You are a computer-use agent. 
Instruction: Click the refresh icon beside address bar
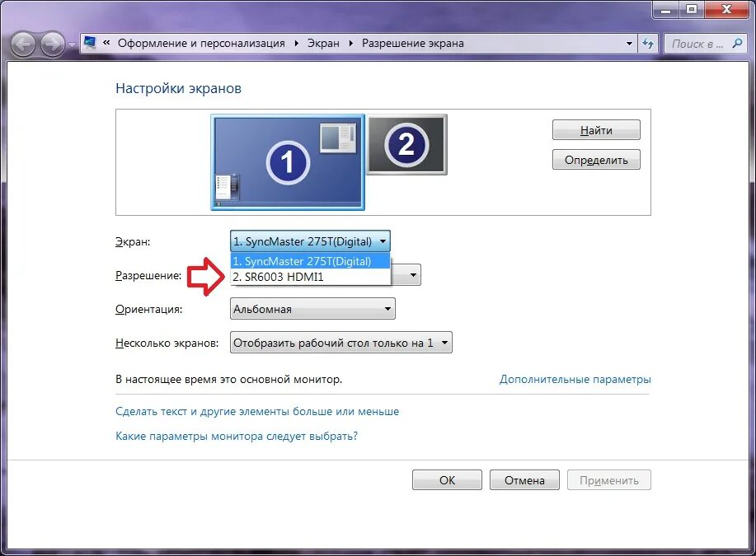[x=648, y=44]
